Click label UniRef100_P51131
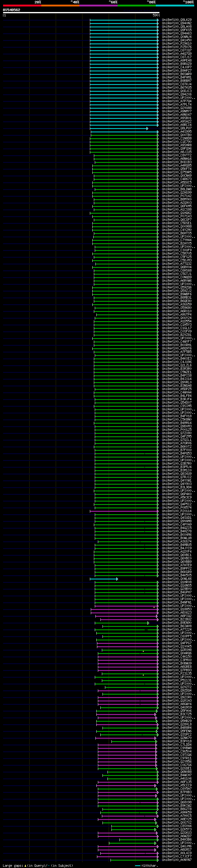 pos(177,680)
